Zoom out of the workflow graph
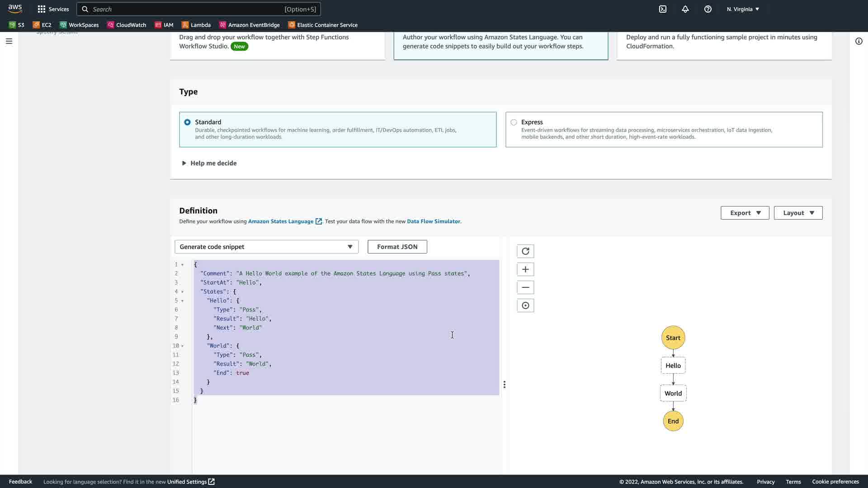This screenshot has width=868, height=488. pos(525,287)
